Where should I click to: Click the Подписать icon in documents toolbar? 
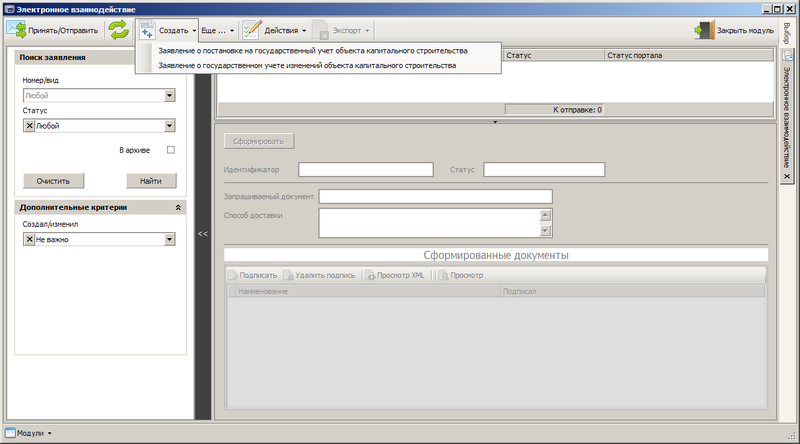(232, 275)
